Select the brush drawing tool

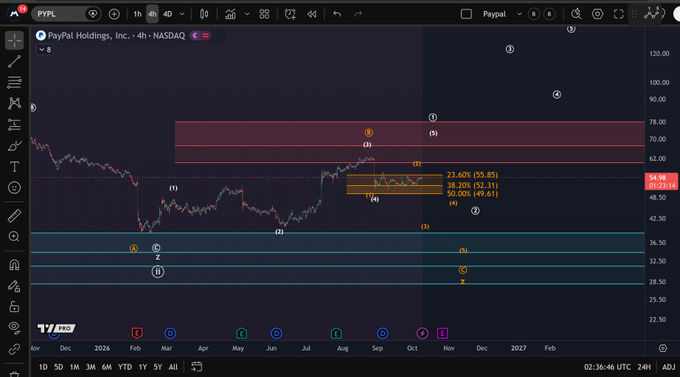pyautogui.click(x=14, y=146)
